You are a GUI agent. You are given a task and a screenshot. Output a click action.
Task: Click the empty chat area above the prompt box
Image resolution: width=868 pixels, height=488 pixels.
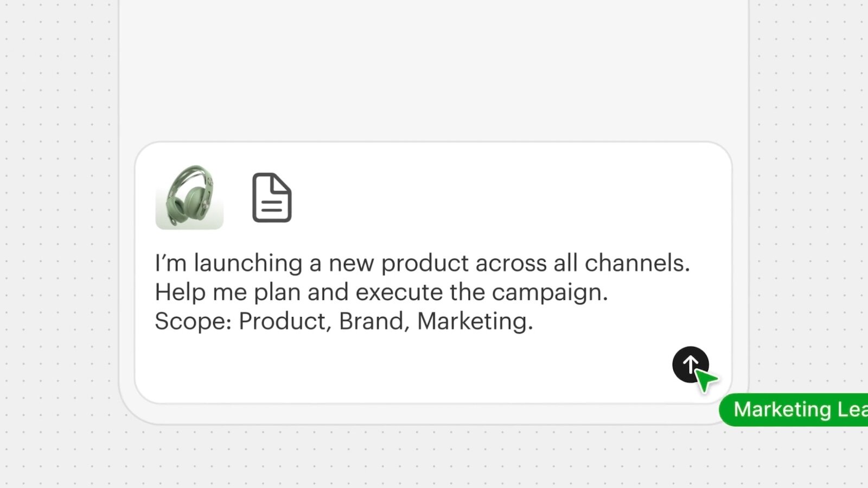tap(434, 70)
